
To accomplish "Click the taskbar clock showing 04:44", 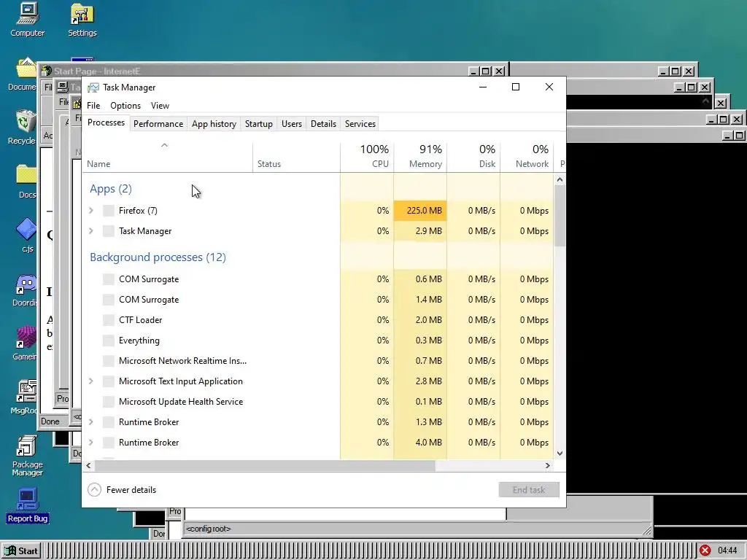I will 727,551.
